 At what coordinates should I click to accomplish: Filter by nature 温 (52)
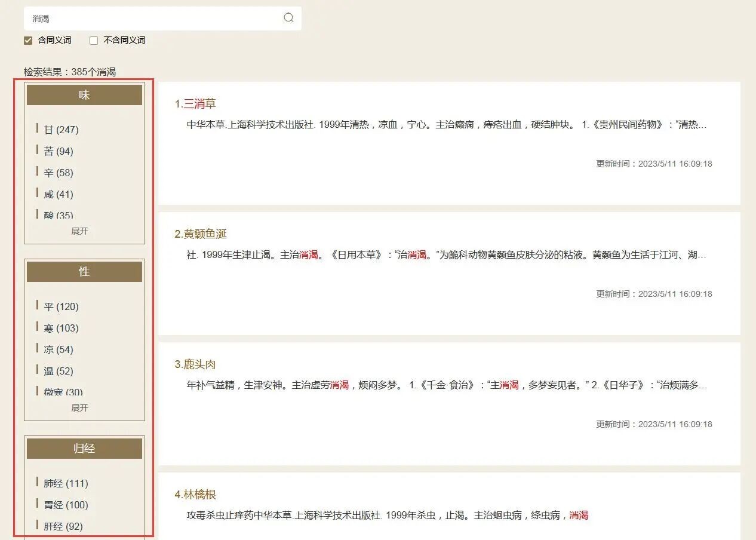point(59,371)
